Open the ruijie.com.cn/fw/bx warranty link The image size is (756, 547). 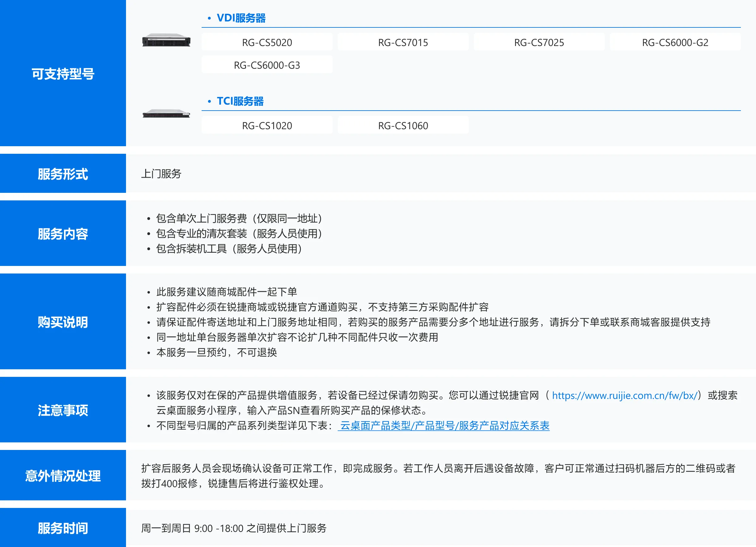[x=624, y=396]
